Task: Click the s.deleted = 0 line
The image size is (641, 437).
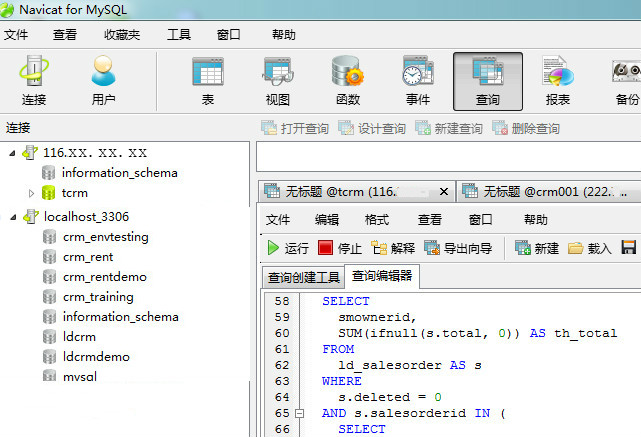Action: (390, 397)
